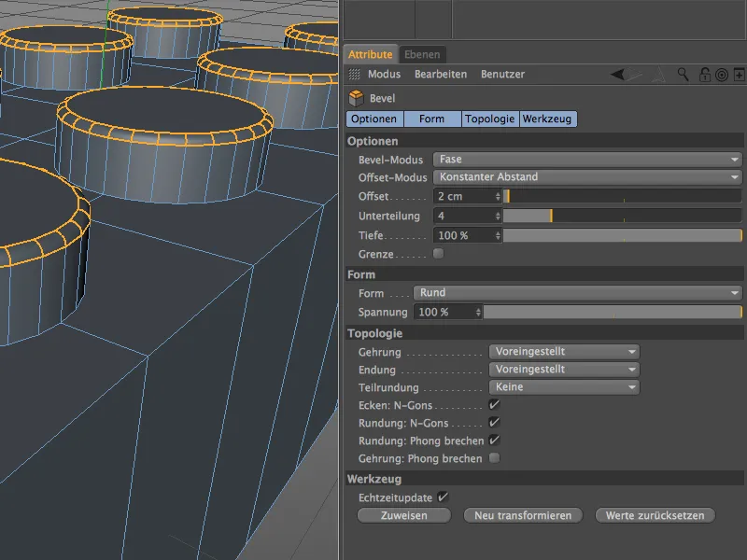Click the Werkzeug section header
This screenshot has width=747, height=560.
(x=545, y=479)
